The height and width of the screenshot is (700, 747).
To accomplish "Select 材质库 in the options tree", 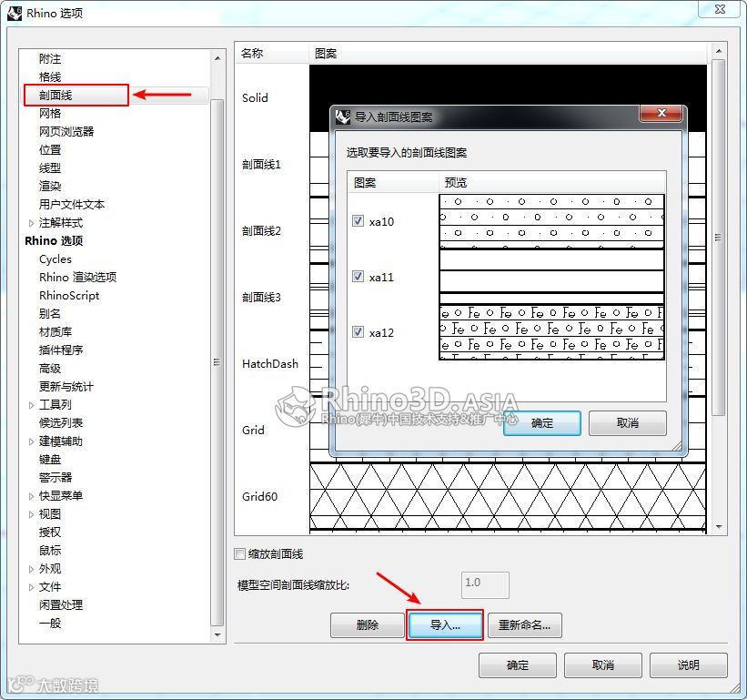I will pyautogui.click(x=56, y=331).
